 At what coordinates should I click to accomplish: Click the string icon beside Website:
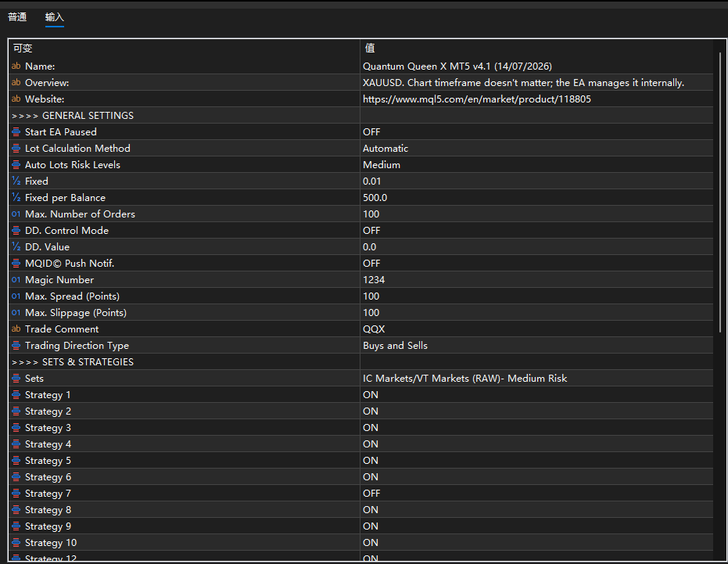(x=16, y=99)
